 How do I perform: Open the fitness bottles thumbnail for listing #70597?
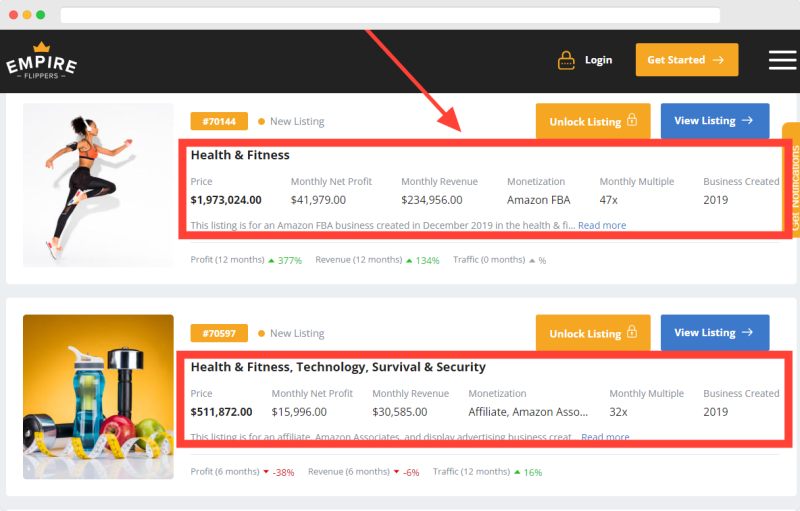pyautogui.click(x=98, y=397)
